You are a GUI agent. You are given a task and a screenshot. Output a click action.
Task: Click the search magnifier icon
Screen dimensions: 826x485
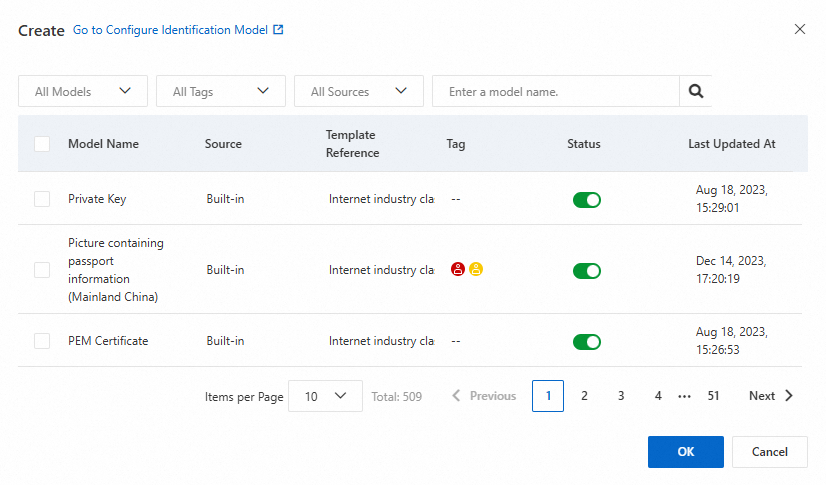pos(696,91)
